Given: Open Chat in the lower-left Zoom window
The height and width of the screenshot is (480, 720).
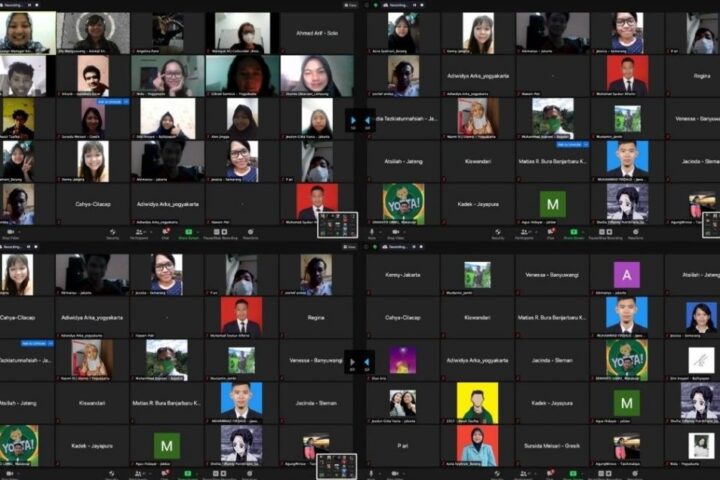Looking at the screenshot, I should click(165, 474).
